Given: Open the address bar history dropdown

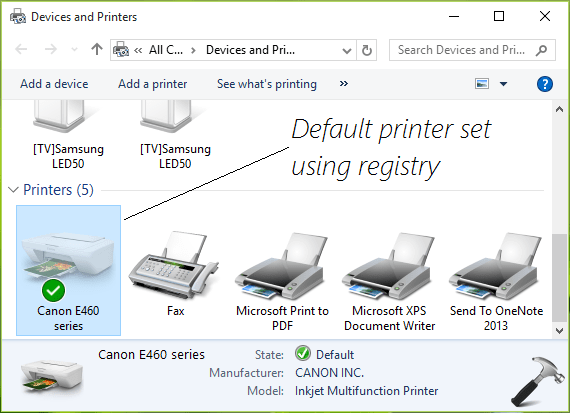Looking at the screenshot, I should [347, 51].
